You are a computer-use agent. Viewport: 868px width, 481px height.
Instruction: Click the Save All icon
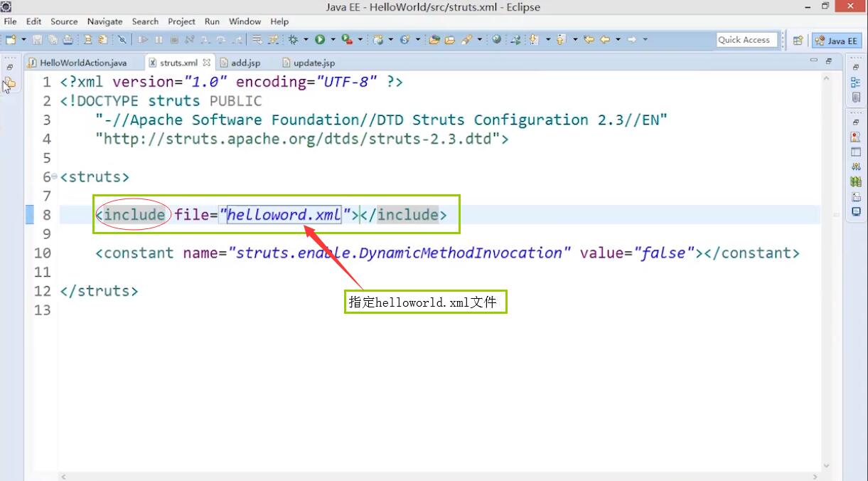(52, 40)
